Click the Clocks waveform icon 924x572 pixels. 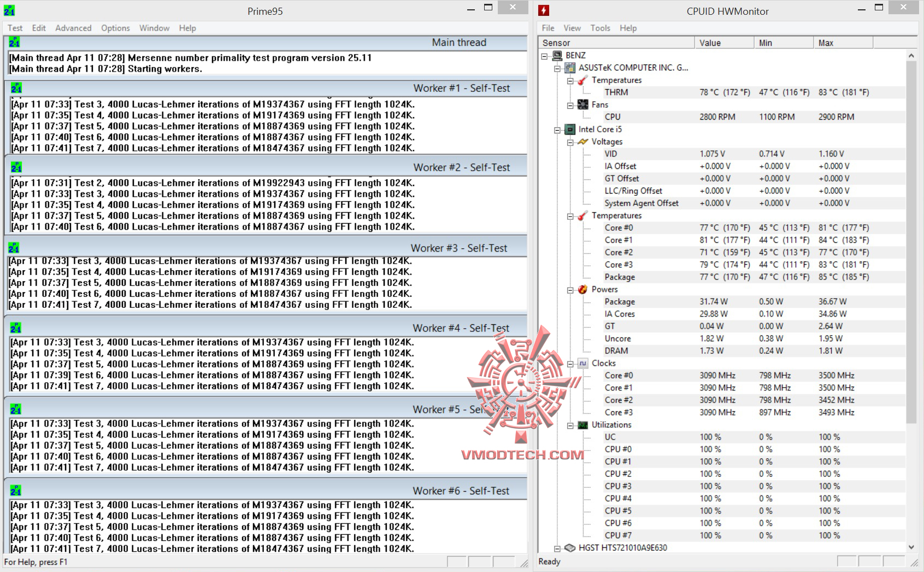coord(583,363)
